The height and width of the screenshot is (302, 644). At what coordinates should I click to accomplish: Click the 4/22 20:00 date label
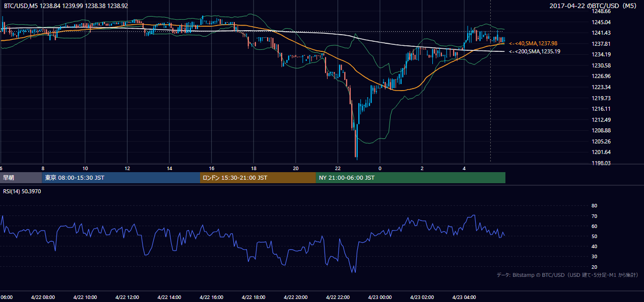coord(295,297)
